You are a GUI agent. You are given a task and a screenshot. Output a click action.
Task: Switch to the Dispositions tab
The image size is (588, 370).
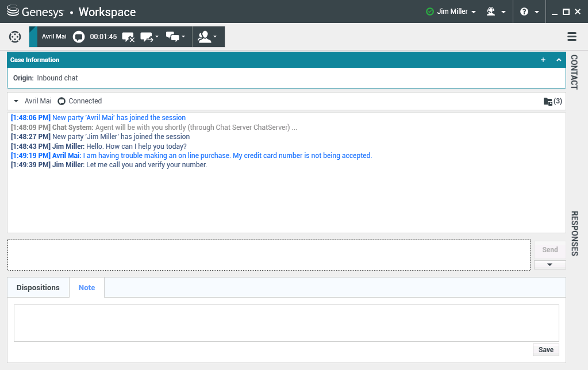click(38, 287)
